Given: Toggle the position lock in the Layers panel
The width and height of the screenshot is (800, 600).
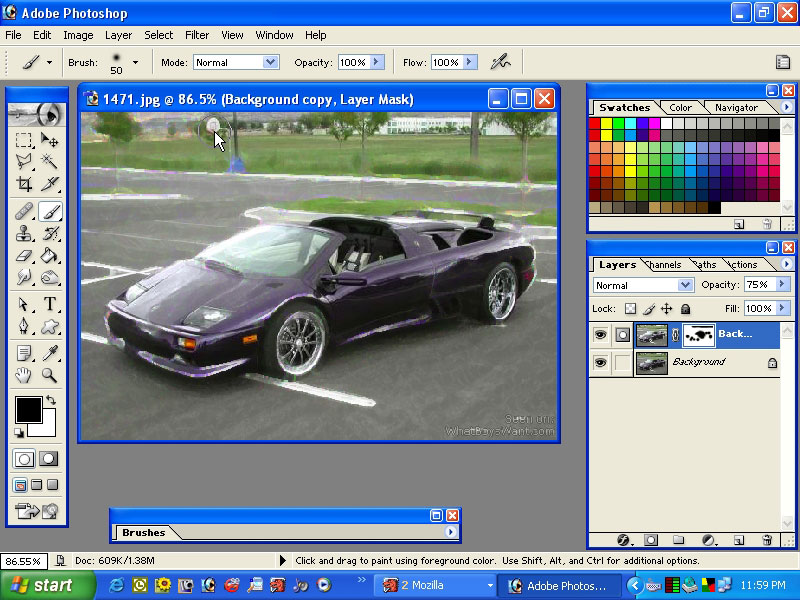Looking at the screenshot, I should tap(668, 308).
